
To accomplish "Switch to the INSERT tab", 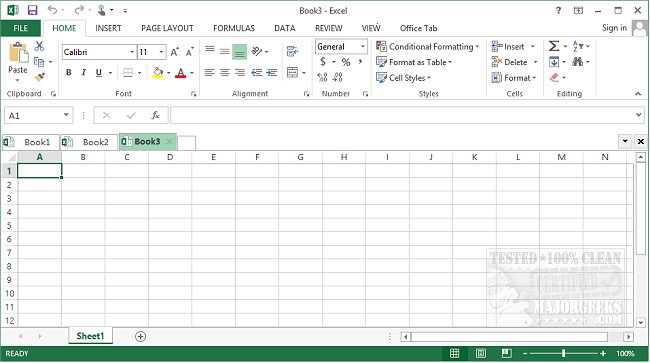I will (x=108, y=28).
